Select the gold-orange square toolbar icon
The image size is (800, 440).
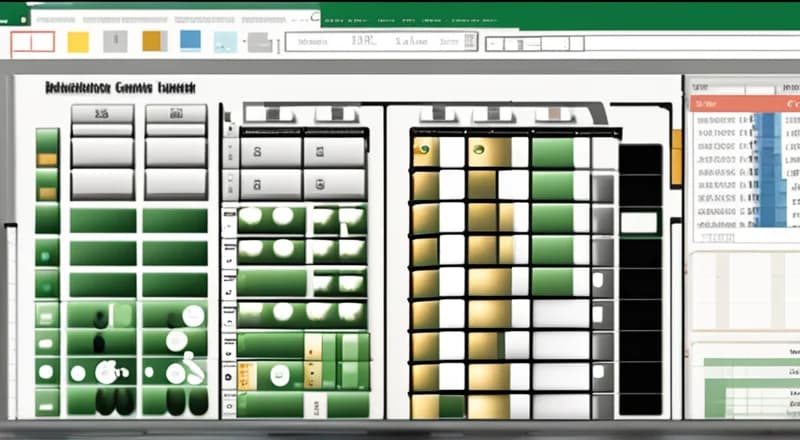click(x=153, y=40)
